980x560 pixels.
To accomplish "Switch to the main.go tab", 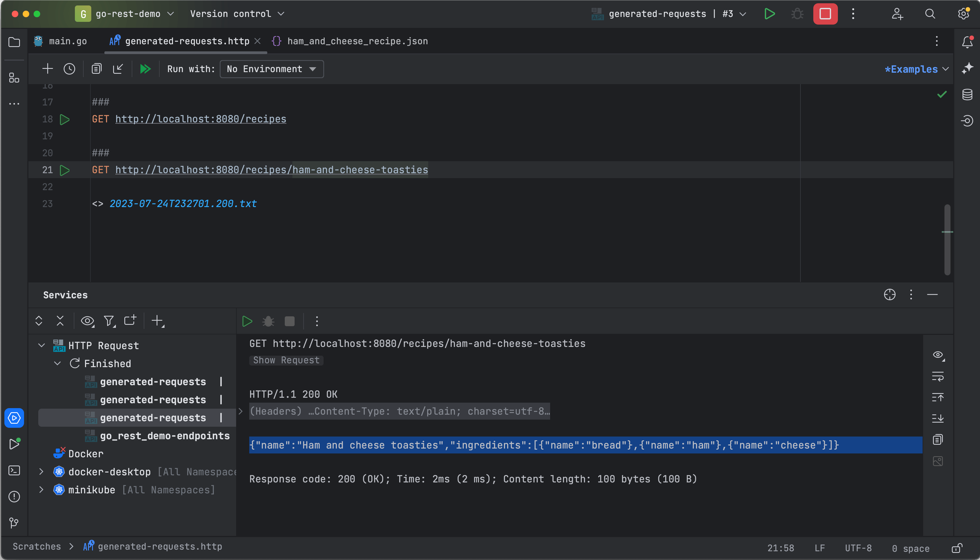I will click(68, 41).
